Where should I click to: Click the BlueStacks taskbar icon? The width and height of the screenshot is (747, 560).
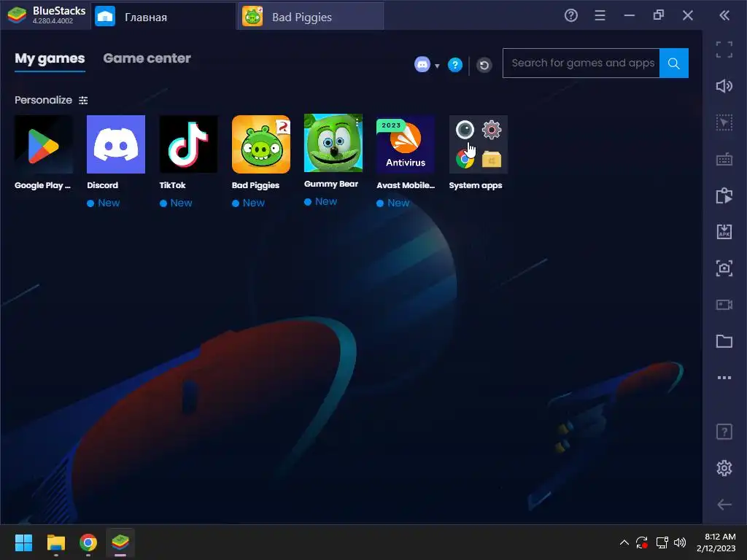(x=120, y=542)
